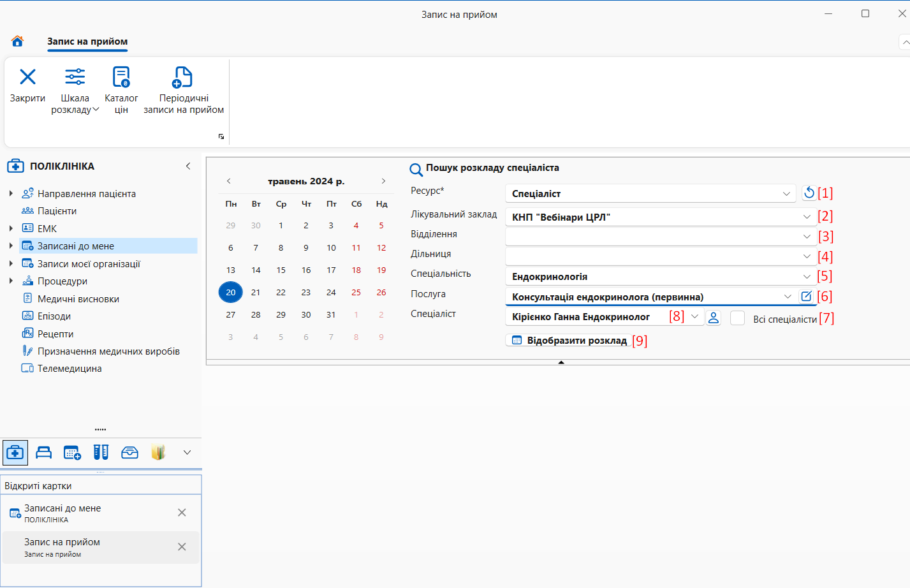
Task: Click the reset arrow icon beside Ресурс field
Action: [x=809, y=193]
